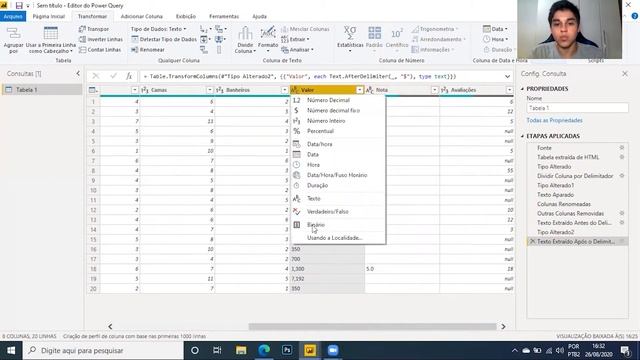Click the table corner menu icon

93,90
